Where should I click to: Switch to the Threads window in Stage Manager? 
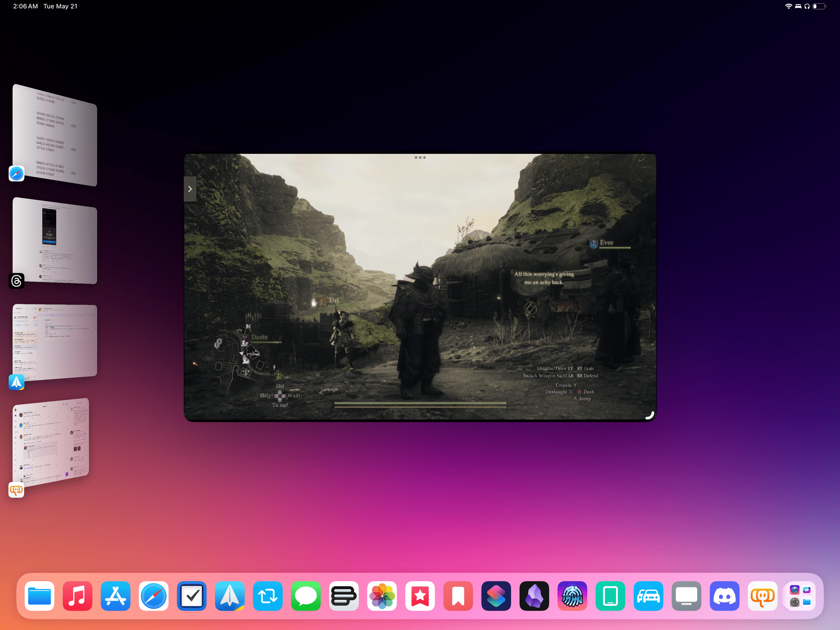pyautogui.click(x=55, y=241)
